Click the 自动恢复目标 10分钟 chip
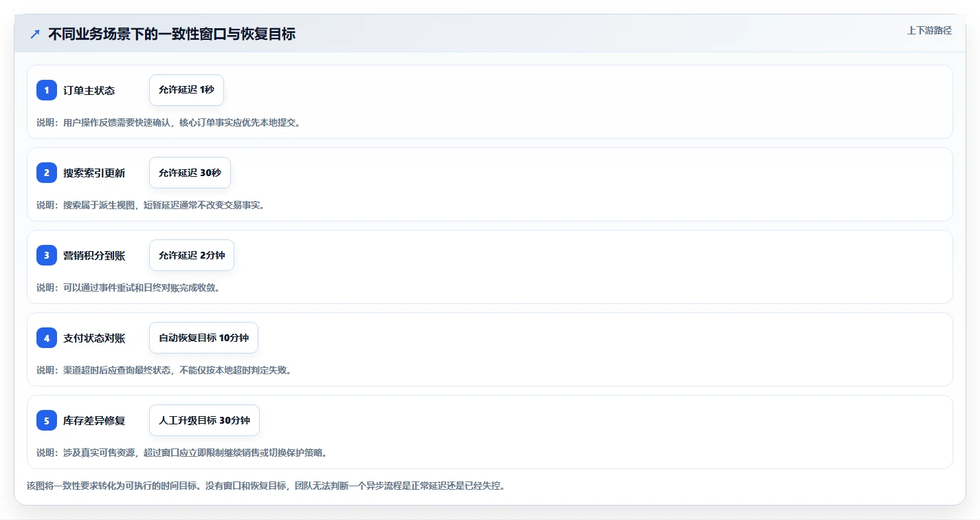Screen dimensions: 980x520 click(203, 338)
